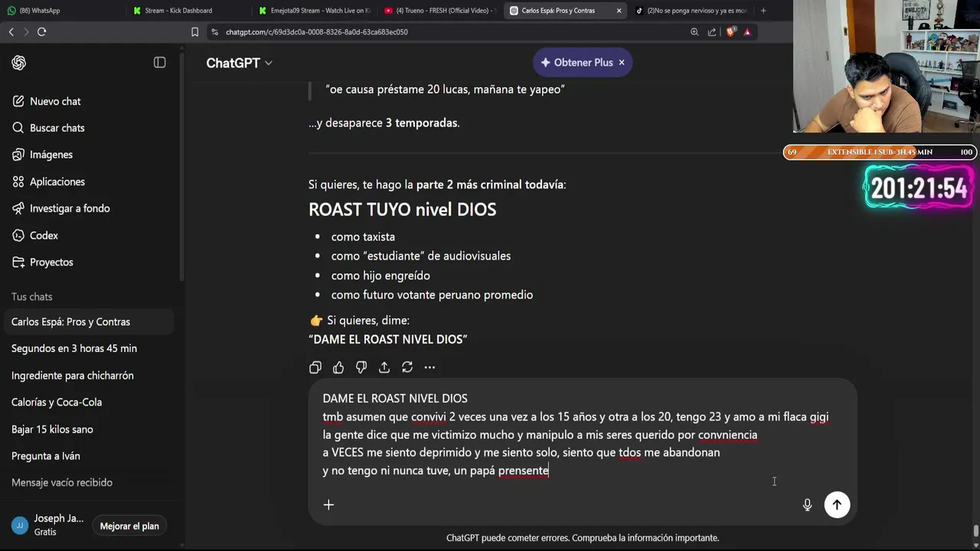Click the 201:21:54 timer overlay
Screen dimensions: 980x551
[x=919, y=188]
